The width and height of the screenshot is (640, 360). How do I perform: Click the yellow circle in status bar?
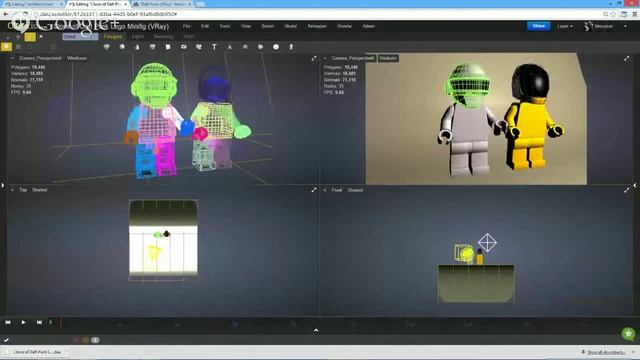pos(85,340)
